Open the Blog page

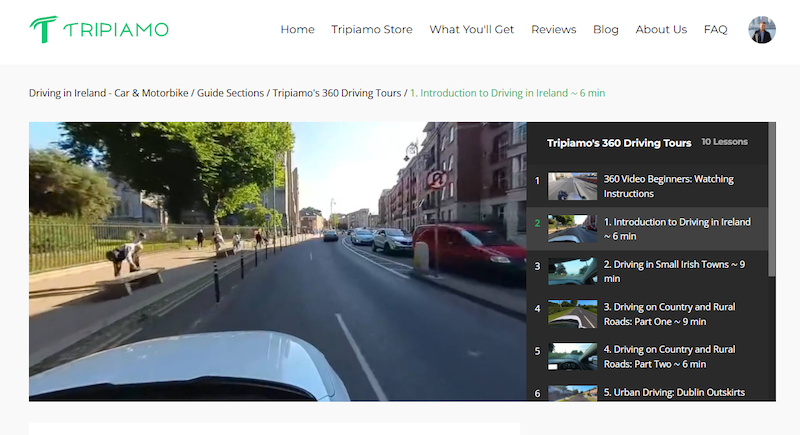pos(606,30)
